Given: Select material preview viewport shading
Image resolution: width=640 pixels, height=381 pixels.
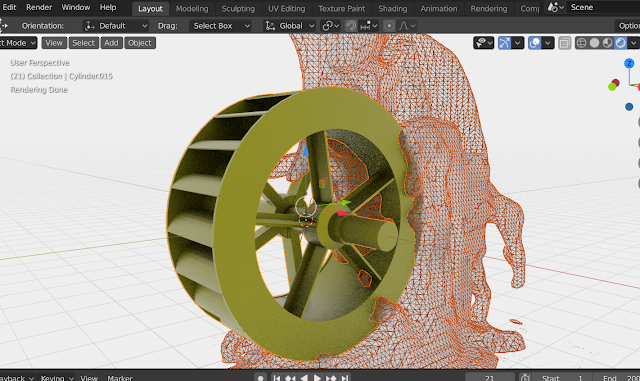Looking at the screenshot, I should point(608,43).
